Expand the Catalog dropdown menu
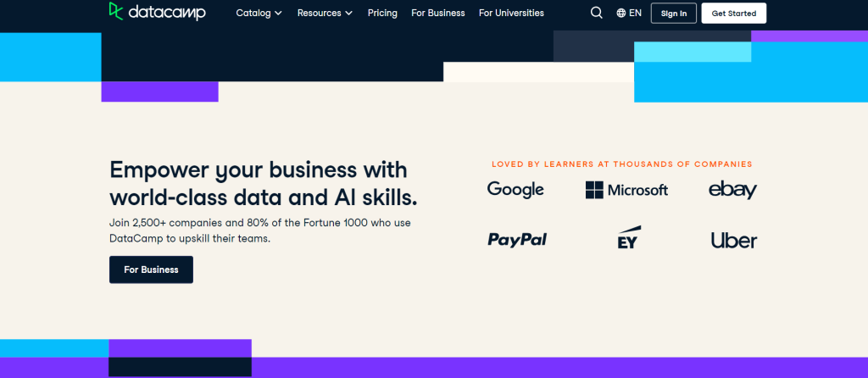Image resolution: width=868 pixels, height=378 pixels. click(x=259, y=13)
